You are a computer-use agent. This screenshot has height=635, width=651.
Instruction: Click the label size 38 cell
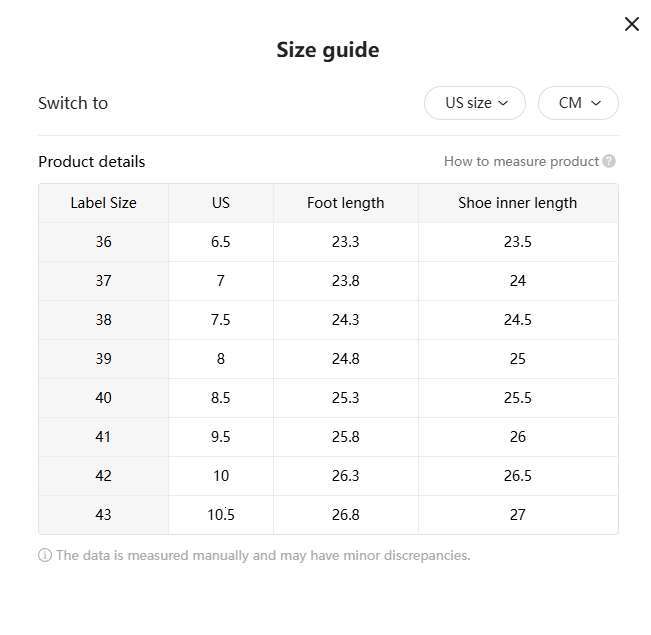point(103,320)
